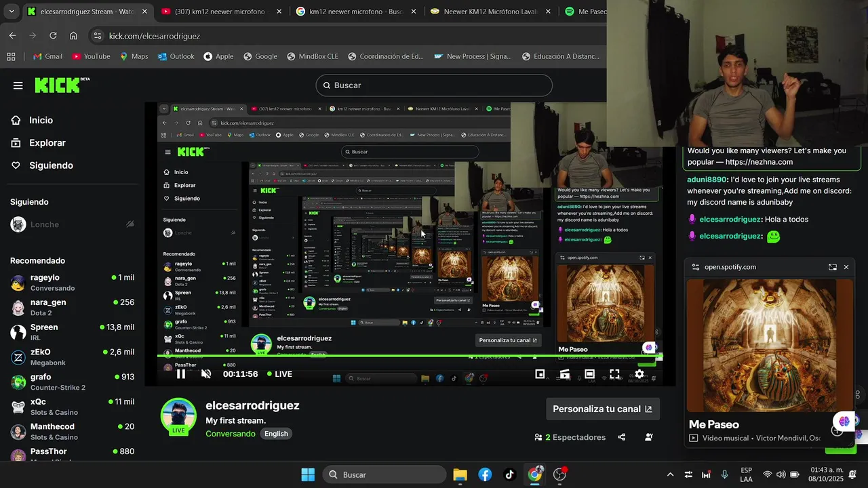This screenshot has height=488, width=868.
Task: Go to Inicio in Kick sidebar
Action: point(41,120)
